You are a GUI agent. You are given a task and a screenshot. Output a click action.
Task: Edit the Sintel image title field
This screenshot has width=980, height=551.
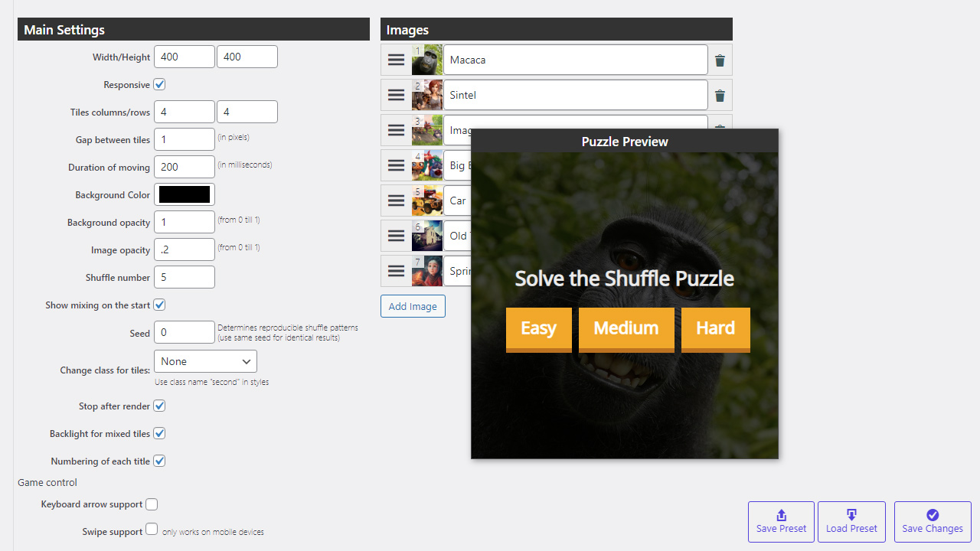tap(576, 95)
